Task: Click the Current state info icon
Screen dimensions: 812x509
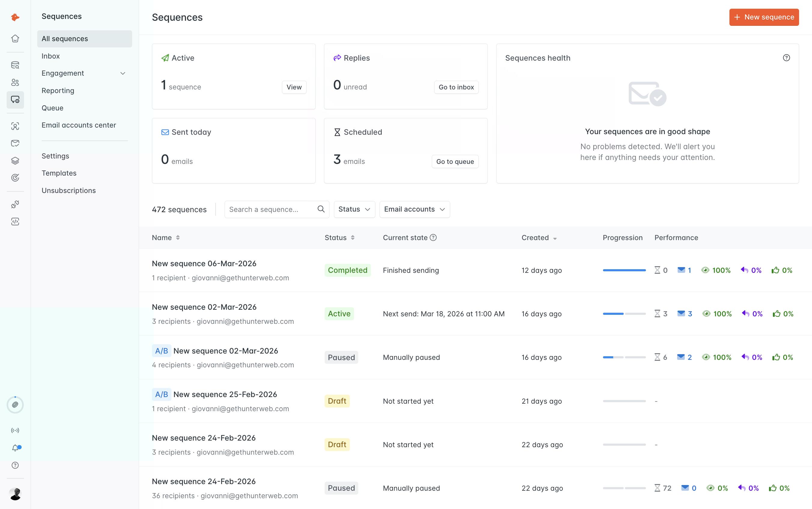Action: coord(433,238)
